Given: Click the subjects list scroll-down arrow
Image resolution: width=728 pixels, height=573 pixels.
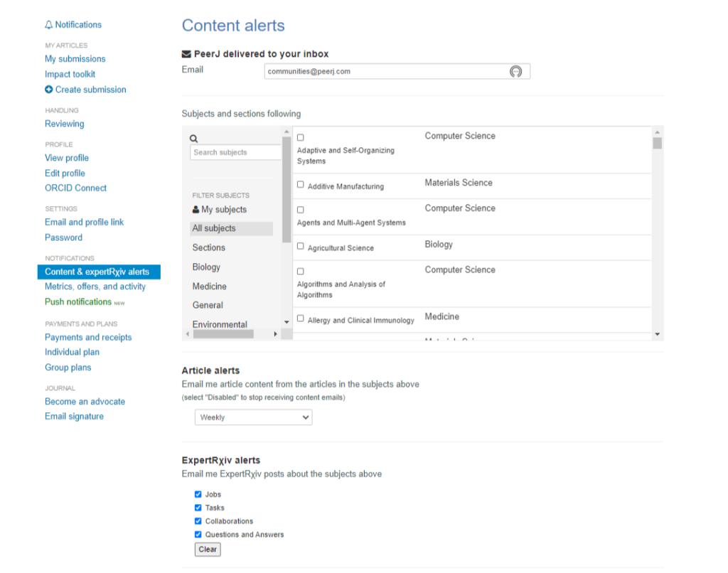Looking at the screenshot, I should click(658, 334).
